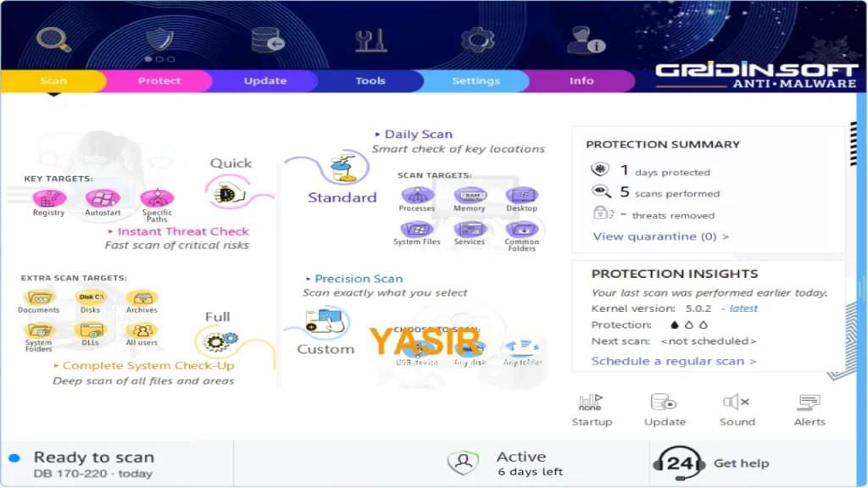Open the Active license status
This screenshot has height=488, width=868.
(505, 463)
